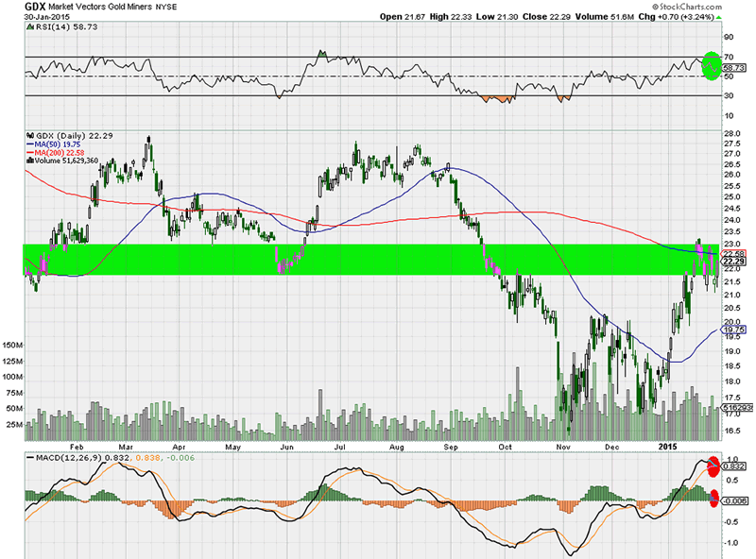Image resolution: width=756 pixels, height=559 pixels.
Task: Click the GDX (Daily) candlestick legend icon
Action: pyautogui.click(x=29, y=136)
